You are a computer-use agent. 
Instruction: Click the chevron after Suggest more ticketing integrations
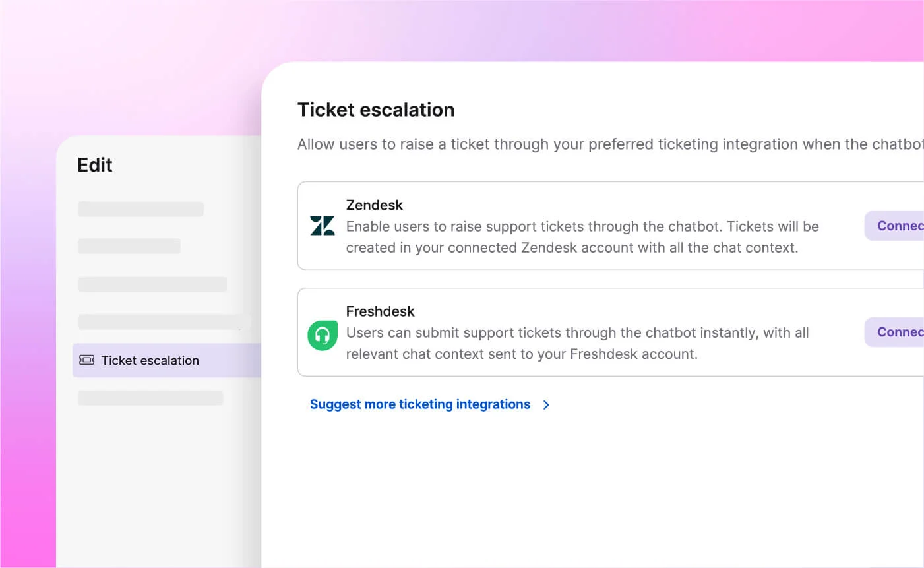546,404
